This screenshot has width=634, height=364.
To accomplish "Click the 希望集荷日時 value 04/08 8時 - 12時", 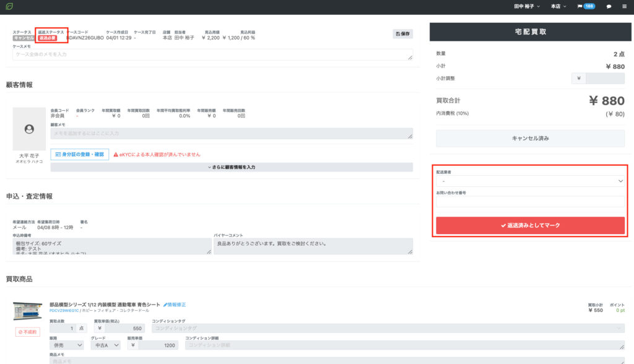I will (55, 228).
